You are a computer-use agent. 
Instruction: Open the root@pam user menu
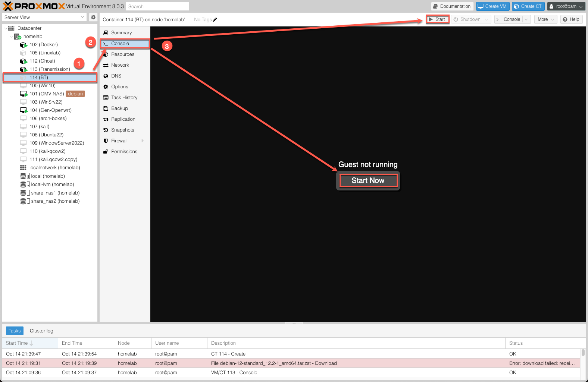click(x=566, y=6)
